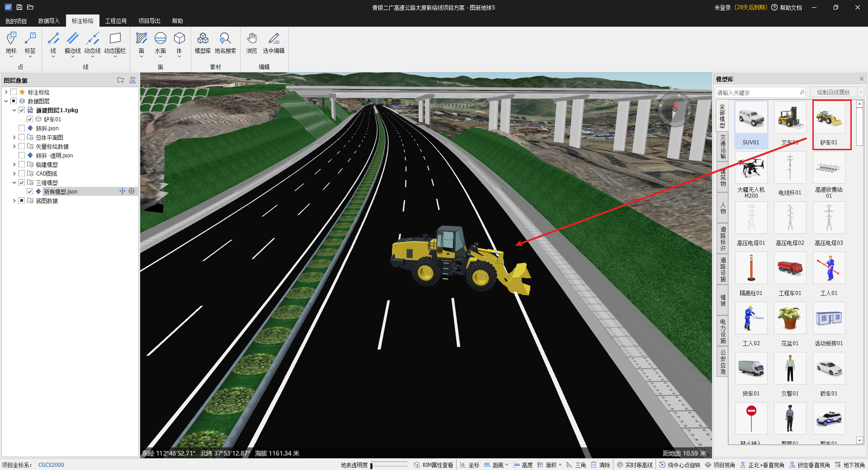Select the 描边线 outline tool
Screen dimensions: 868x470
[72, 43]
